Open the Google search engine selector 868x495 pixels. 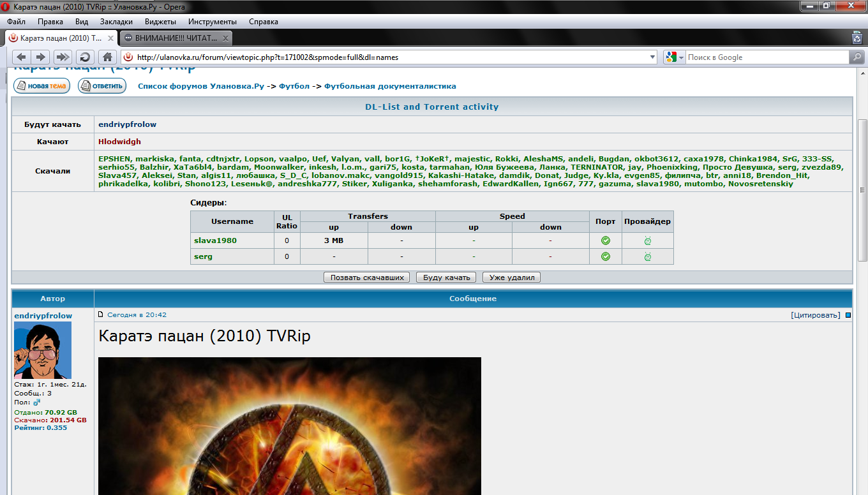pos(674,57)
